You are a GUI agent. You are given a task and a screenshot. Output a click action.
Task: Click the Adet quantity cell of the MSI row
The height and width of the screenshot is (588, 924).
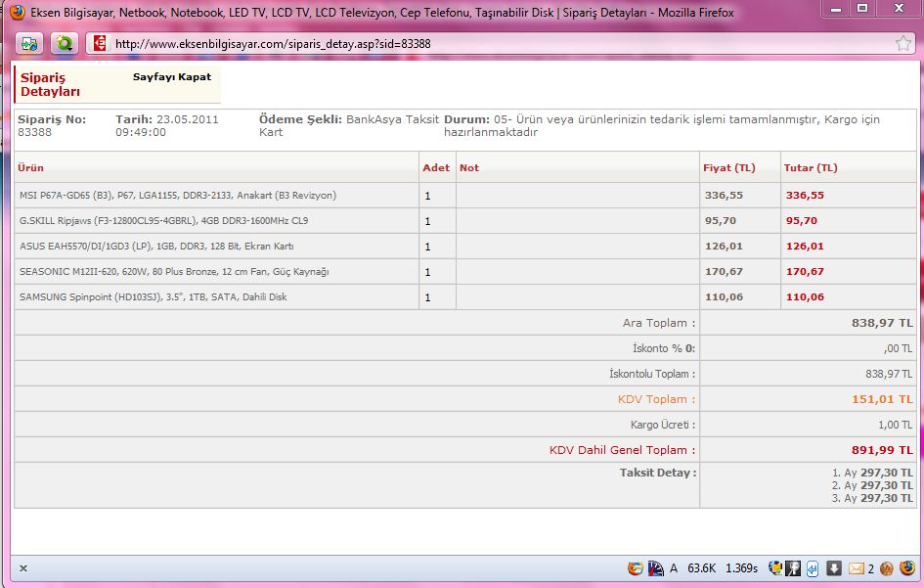click(437, 196)
